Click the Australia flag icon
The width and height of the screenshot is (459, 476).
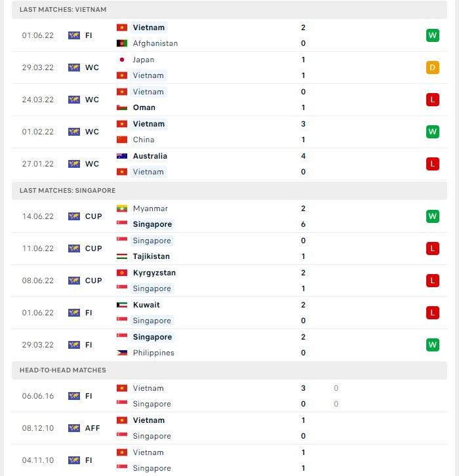point(122,156)
